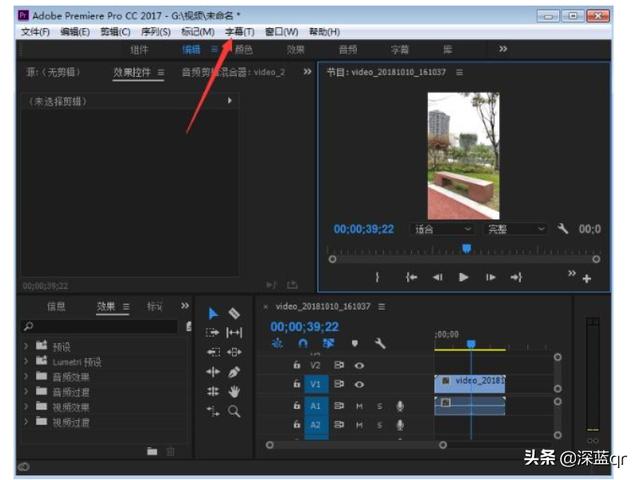Image resolution: width=640 pixels, height=480 pixels.
Task: Open program monitor panel menu
Action: click(x=460, y=72)
